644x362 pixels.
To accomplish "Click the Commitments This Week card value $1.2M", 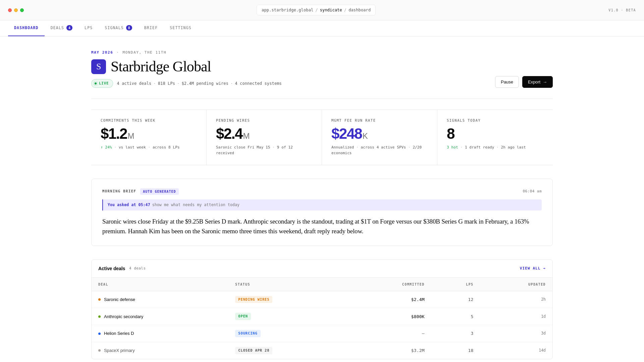I will point(117,134).
